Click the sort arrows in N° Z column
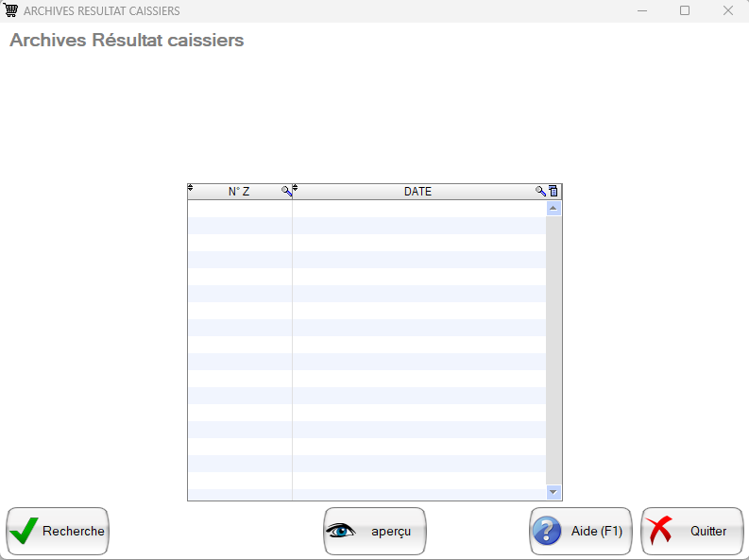The image size is (749, 560). [190, 187]
